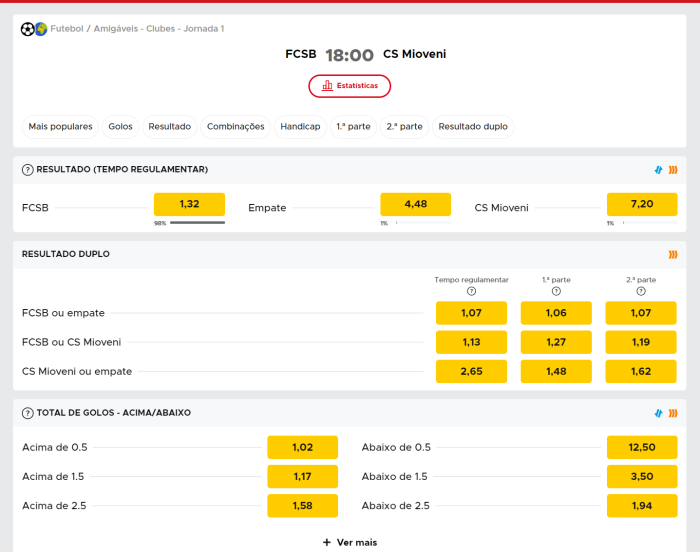Click the football sport icon in breadcrumb
Viewport: 700px width, 552px height.
click(x=28, y=29)
